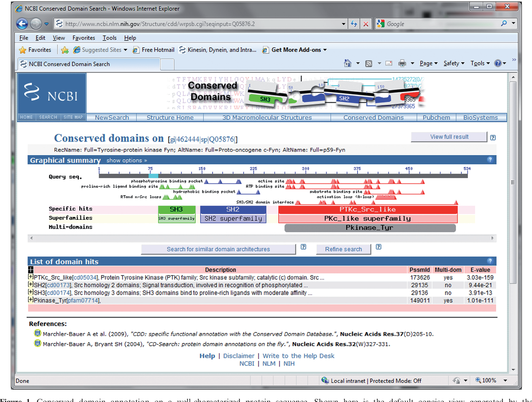Click the red Stop loading icon
The height and width of the screenshot is (402, 532).
[366, 24]
